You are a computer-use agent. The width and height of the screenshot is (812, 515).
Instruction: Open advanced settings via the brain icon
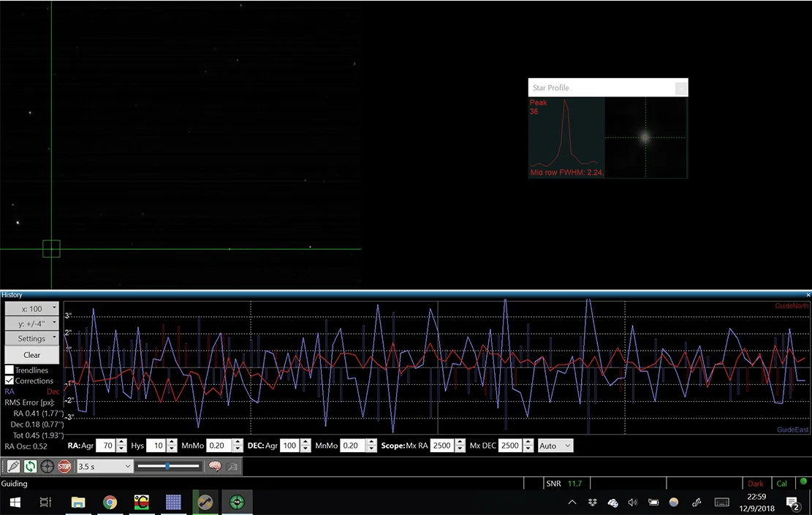215,466
